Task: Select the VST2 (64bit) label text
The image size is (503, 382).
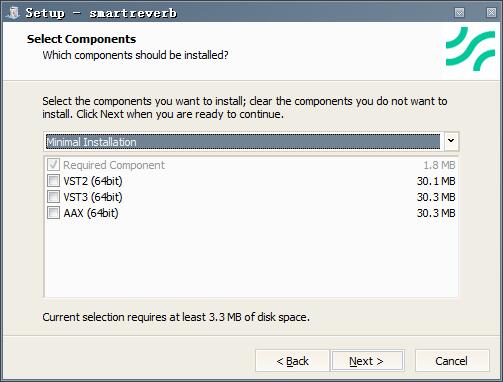Action: pos(93,181)
